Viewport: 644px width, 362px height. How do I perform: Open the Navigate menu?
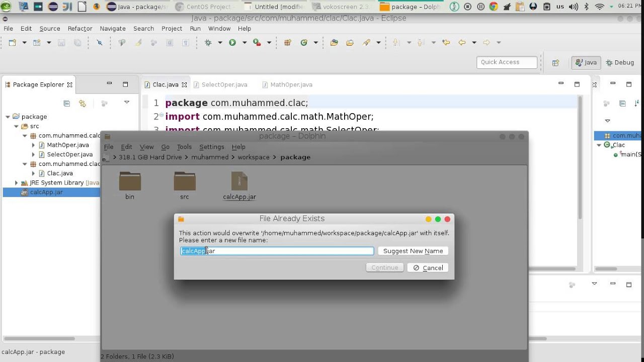pos(113,29)
